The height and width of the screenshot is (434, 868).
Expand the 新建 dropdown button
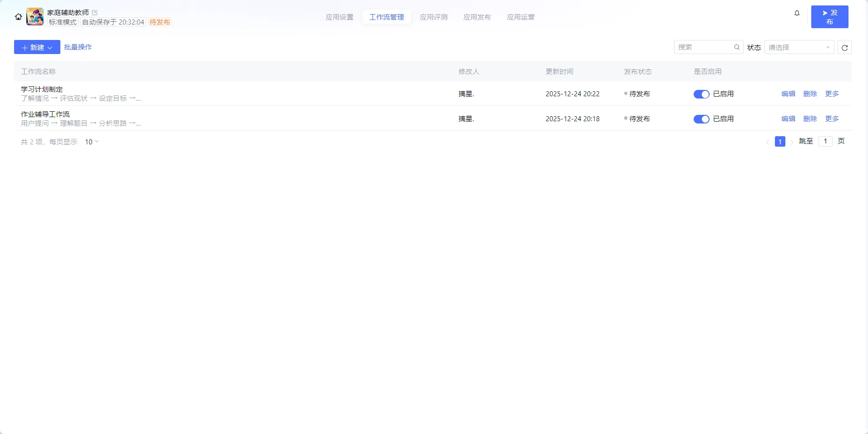[37, 47]
